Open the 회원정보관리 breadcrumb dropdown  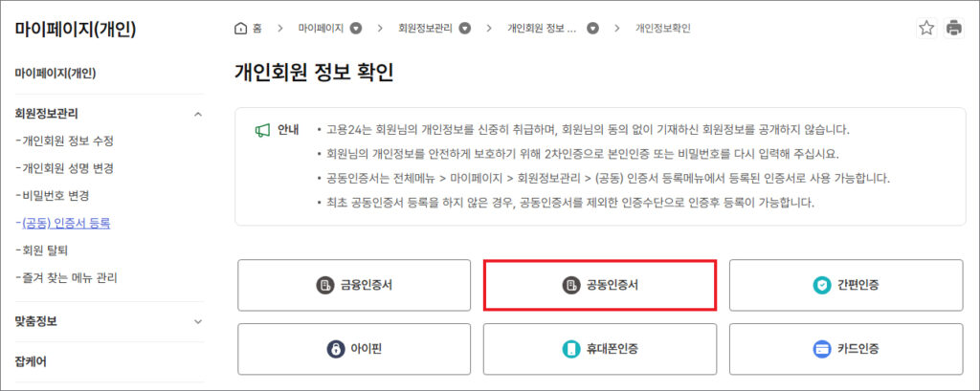click(465, 28)
